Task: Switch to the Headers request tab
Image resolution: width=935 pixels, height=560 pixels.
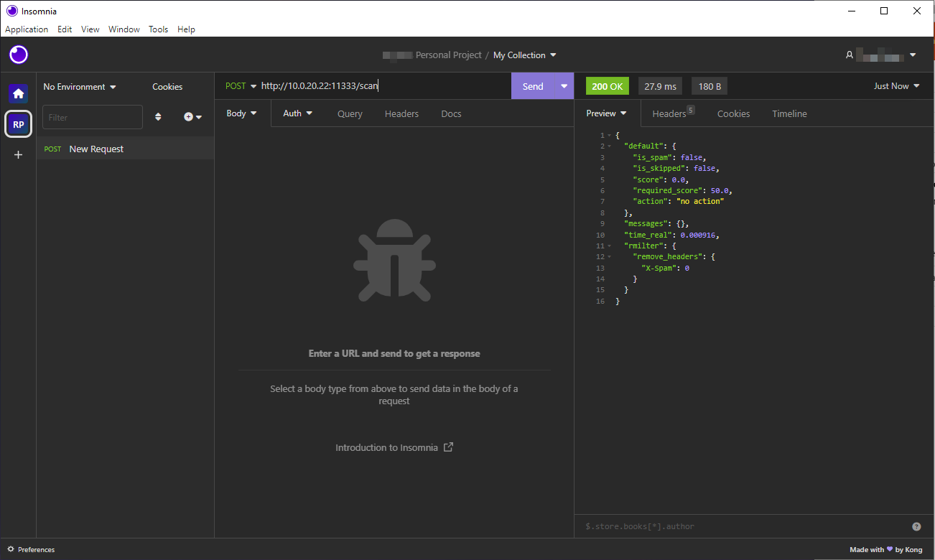Action: click(x=401, y=113)
